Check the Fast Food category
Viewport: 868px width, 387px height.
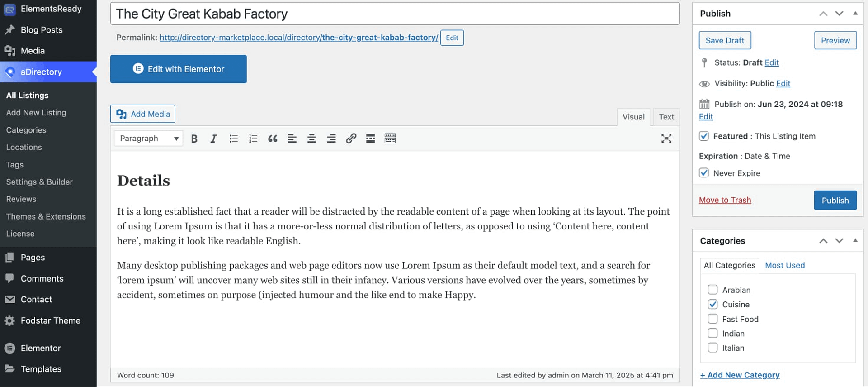[x=712, y=319]
